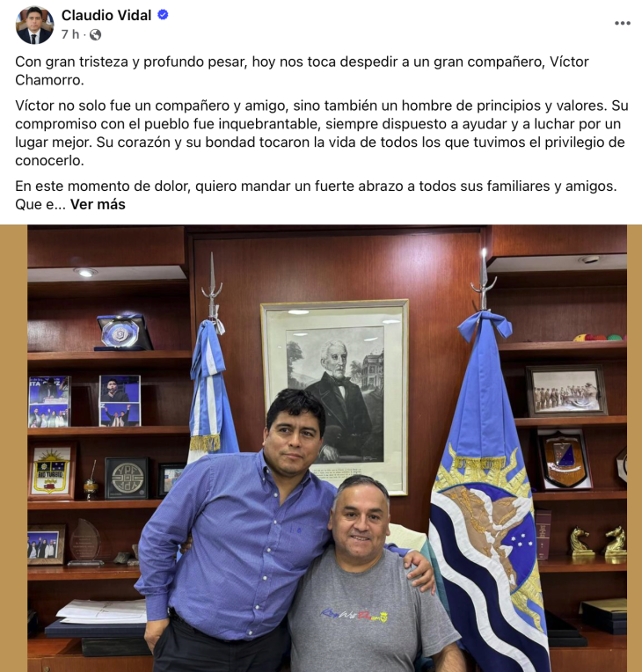642x672 pixels.
Task: Click the paragraph starting 'Con gran tristeza'
Action: click(303, 70)
